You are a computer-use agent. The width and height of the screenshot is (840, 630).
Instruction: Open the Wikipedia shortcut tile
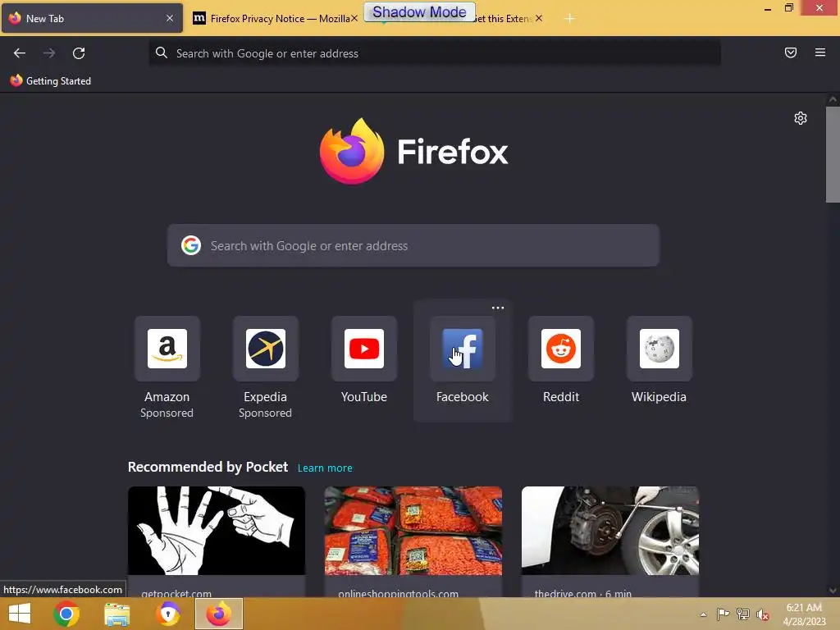pyautogui.click(x=660, y=349)
